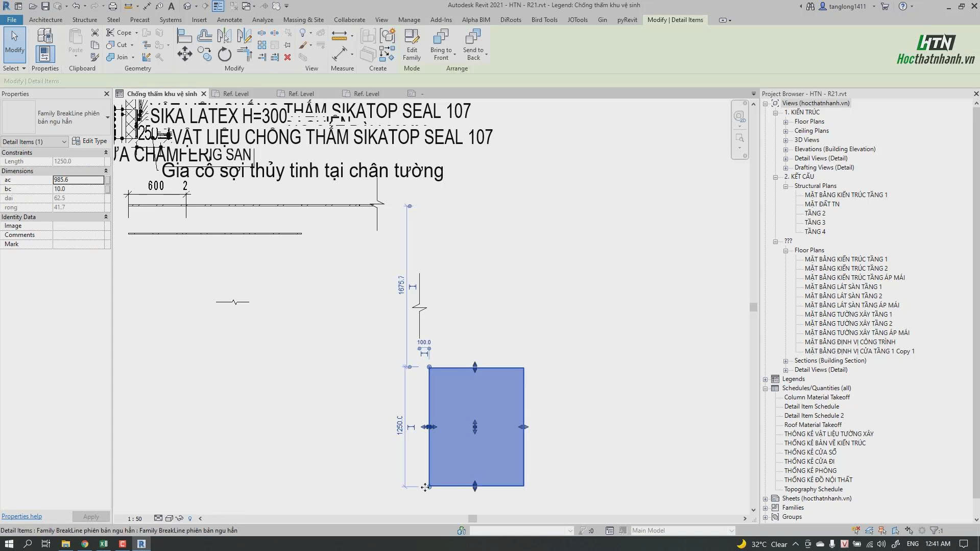Image resolution: width=980 pixels, height=551 pixels.
Task: Click the Edit Type button
Action: coord(90,141)
